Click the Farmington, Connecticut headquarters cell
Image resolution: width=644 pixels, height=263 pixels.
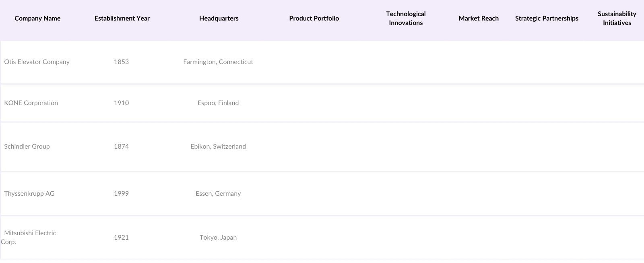pos(218,62)
